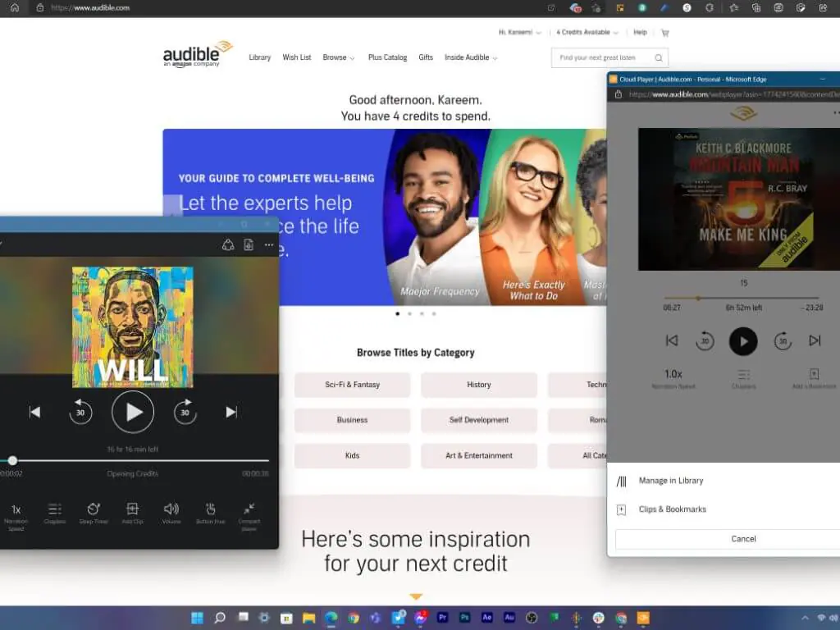Click the orange down arrow below inspiration heading
This screenshot has width=840, height=630.
[416, 596]
